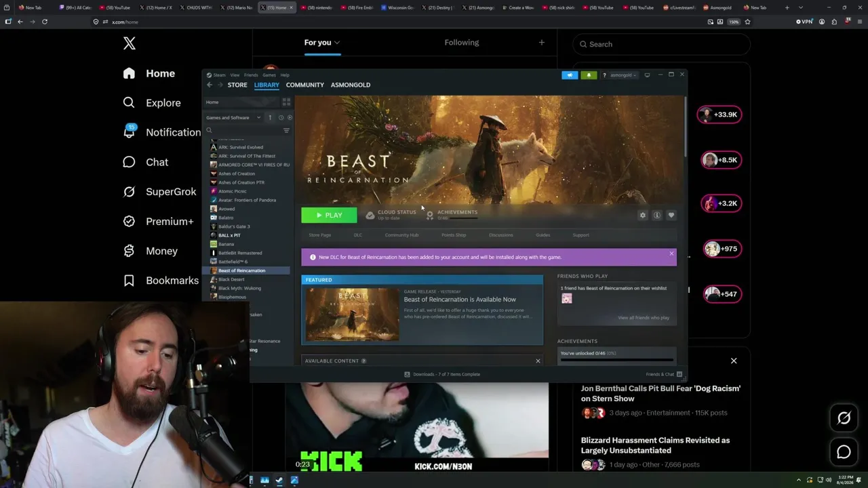Go back using Steam's back arrow
Image resolution: width=868 pixels, height=488 pixels.
pos(210,85)
